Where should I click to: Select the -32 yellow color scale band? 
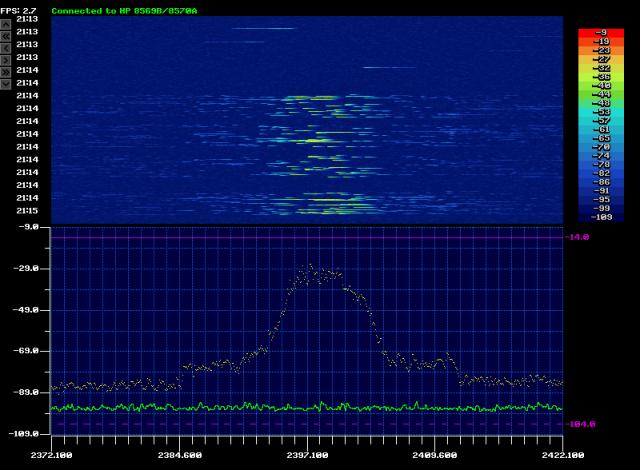coord(601,68)
